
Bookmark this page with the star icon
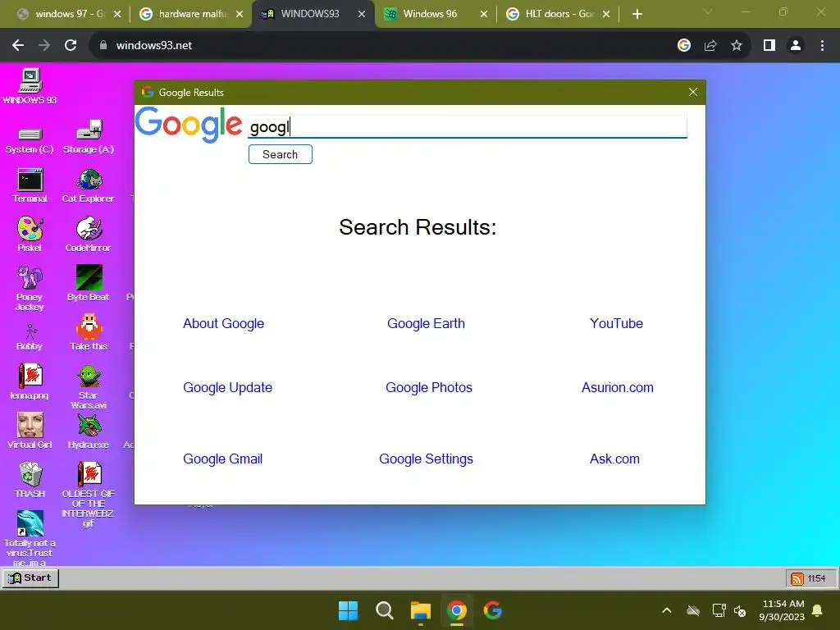coord(737,46)
